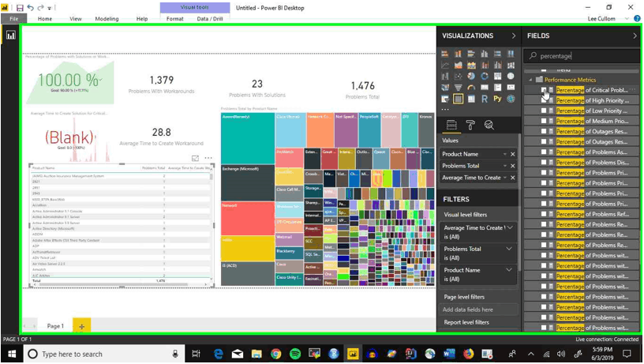644x364 pixels.
Task: Collapse the Performance Metrics table
Action: (530, 80)
